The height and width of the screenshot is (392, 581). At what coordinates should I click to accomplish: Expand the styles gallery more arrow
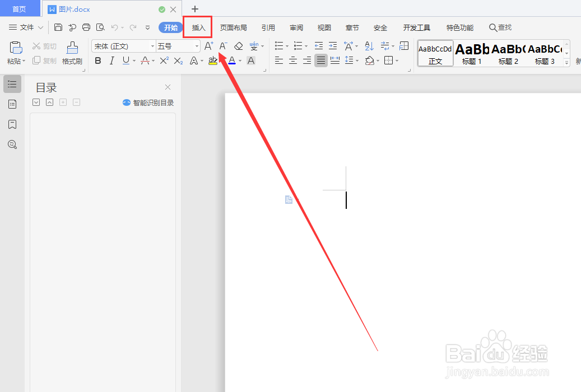(566, 63)
